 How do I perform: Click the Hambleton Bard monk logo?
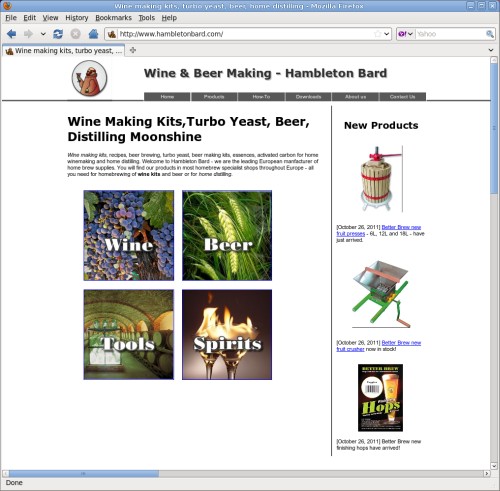pos(89,79)
